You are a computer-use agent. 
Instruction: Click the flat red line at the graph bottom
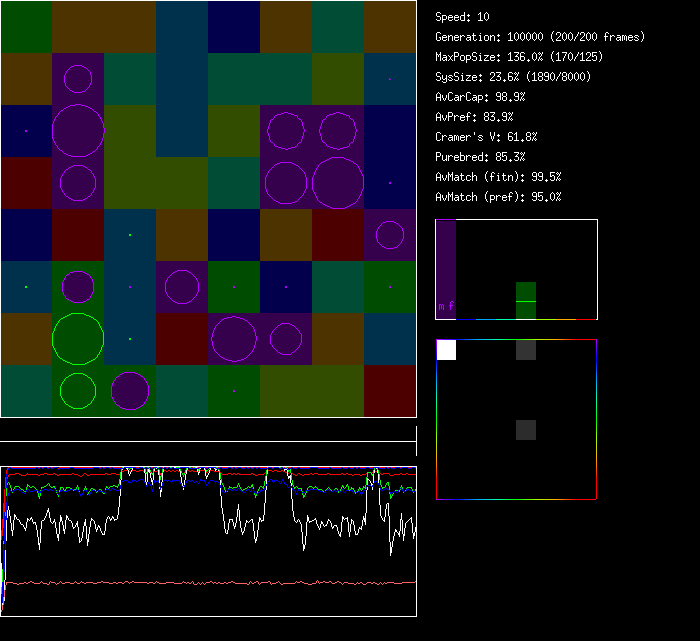(210, 582)
